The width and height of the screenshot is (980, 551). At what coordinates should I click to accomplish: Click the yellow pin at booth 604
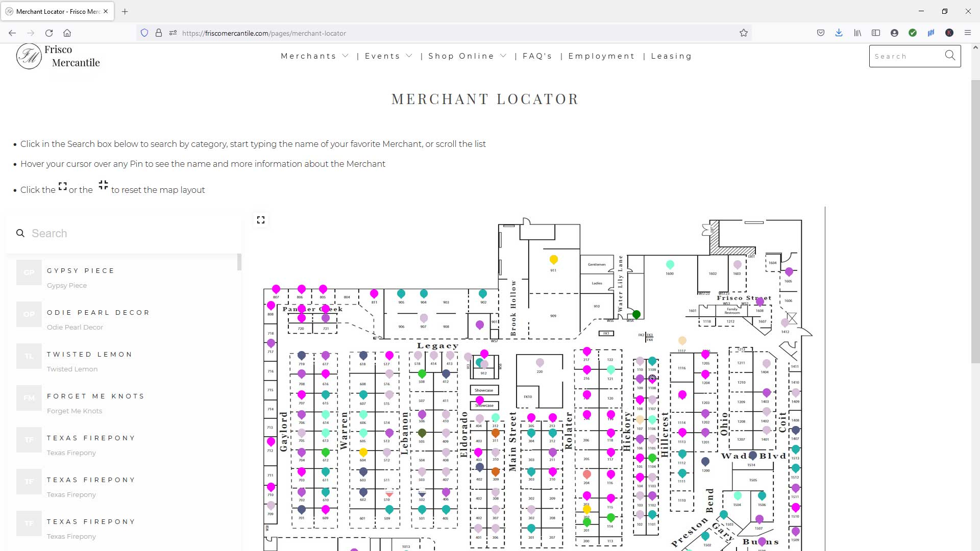363,453
